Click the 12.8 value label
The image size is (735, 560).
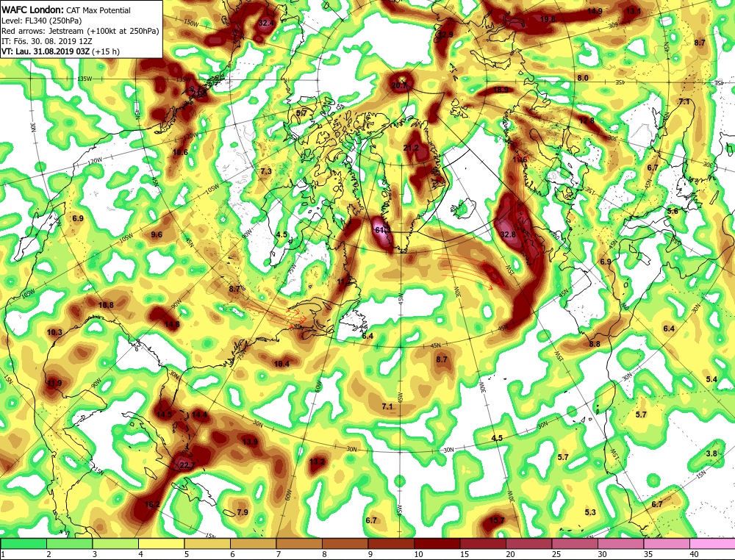pos(587,121)
